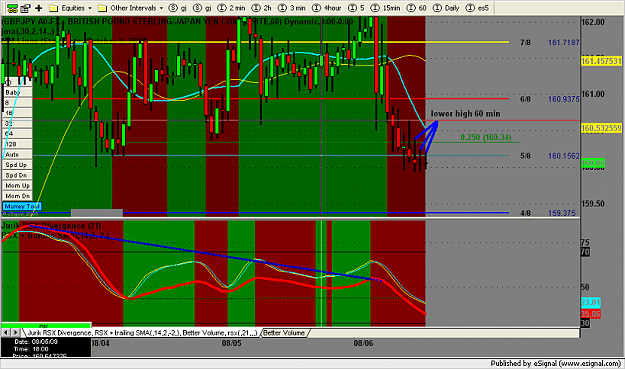Click the Spd Dn button
The height and width of the screenshot is (369, 625).
point(18,175)
